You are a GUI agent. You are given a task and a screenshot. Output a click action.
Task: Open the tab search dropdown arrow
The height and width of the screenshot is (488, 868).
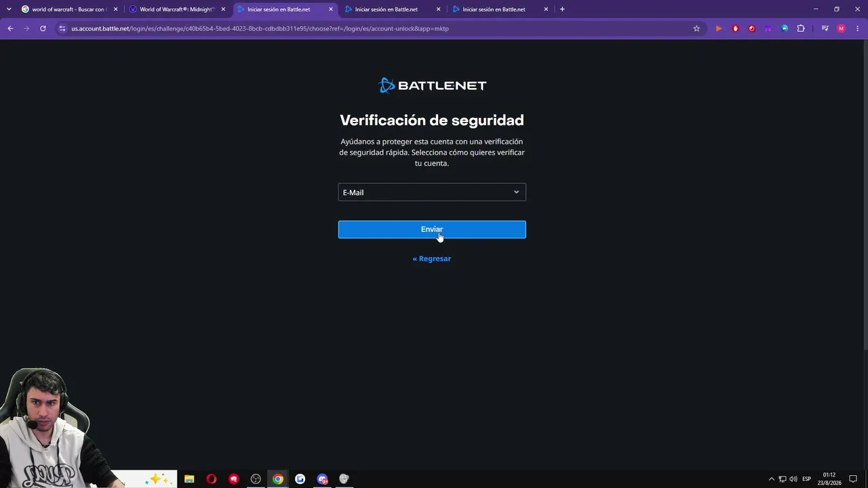tap(9, 9)
